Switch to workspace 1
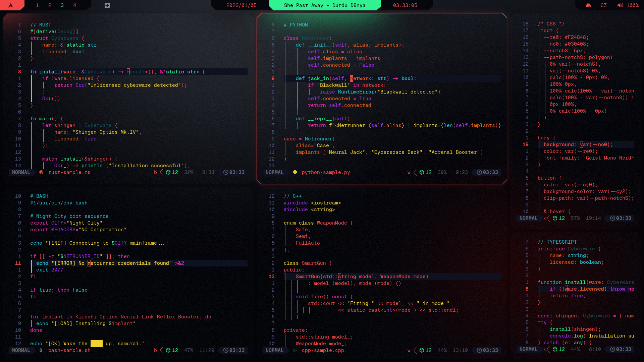This screenshot has height=362, width=644. click(37, 5)
